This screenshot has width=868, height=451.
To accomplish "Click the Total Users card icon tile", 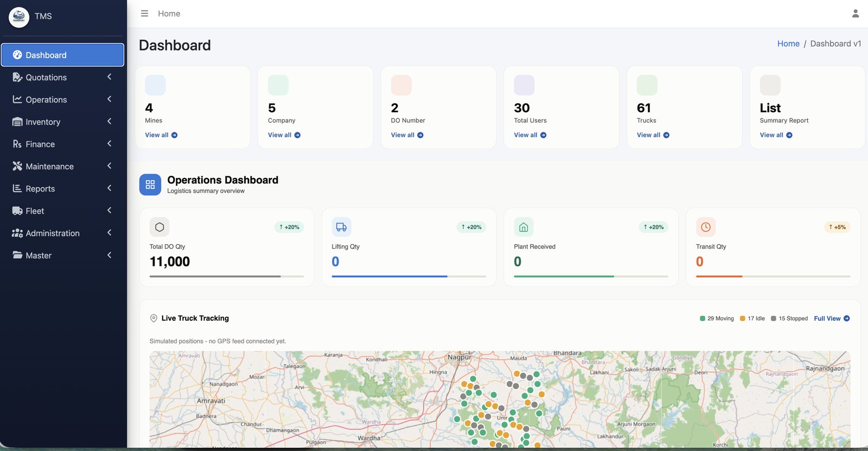I will (x=524, y=85).
